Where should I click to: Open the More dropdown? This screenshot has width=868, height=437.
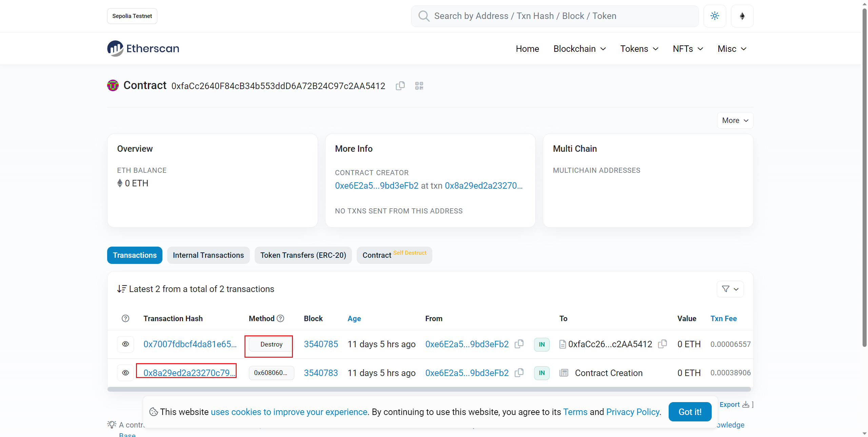pos(735,121)
